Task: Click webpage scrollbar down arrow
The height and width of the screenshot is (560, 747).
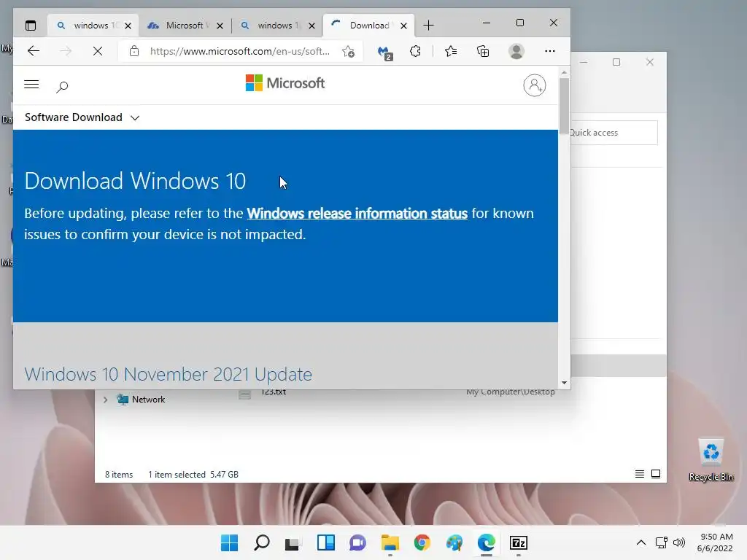Action: (x=564, y=383)
